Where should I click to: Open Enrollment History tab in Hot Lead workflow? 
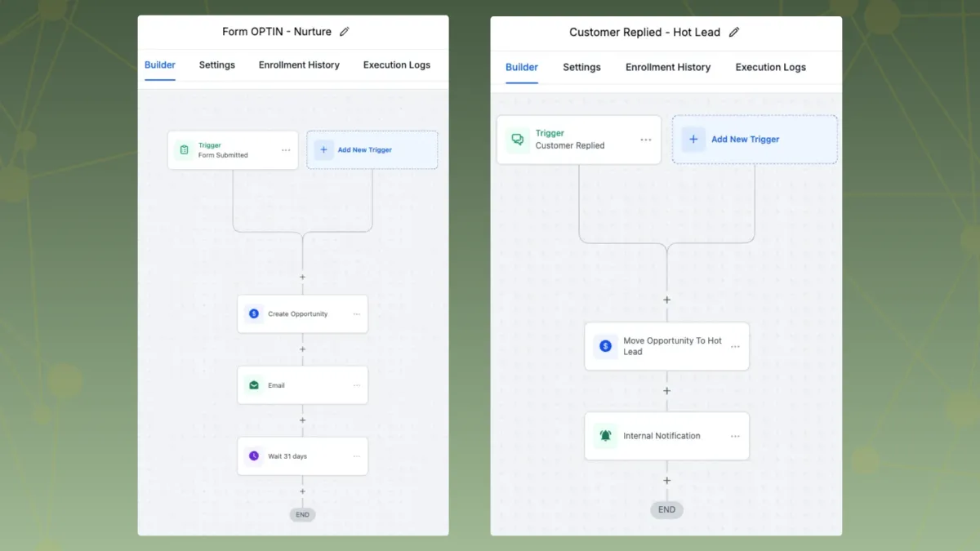point(668,68)
